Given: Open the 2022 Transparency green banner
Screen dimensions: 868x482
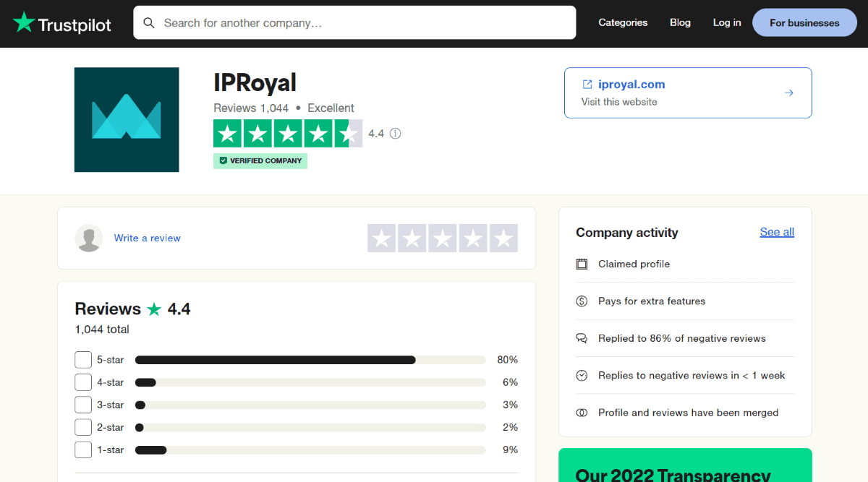Looking at the screenshot, I should click(x=685, y=465).
